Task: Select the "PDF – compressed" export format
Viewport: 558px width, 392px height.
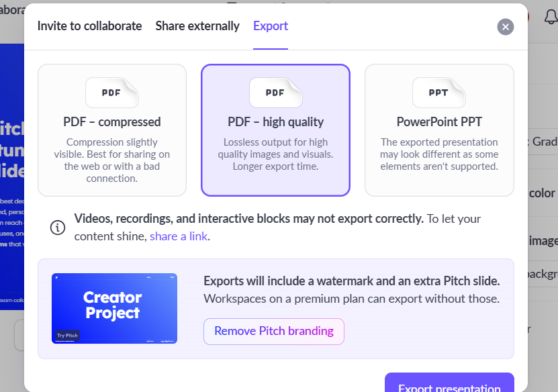Action: [x=112, y=130]
